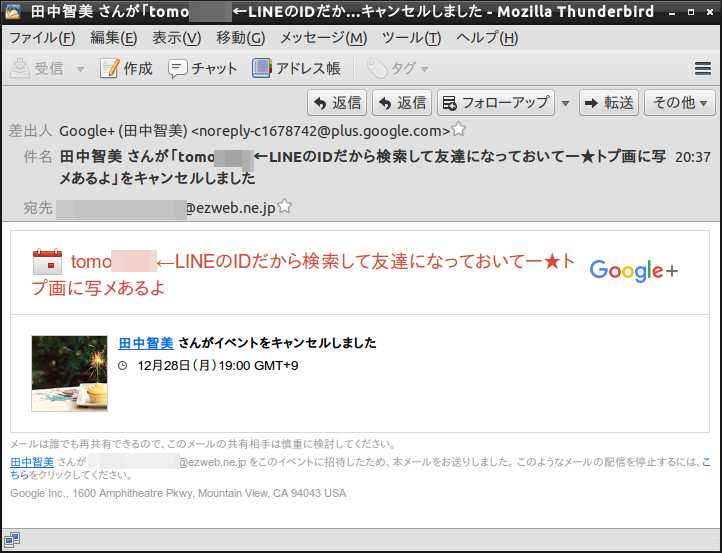Open the 編集(E) menu
This screenshot has width=722, height=553.
click(x=113, y=38)
